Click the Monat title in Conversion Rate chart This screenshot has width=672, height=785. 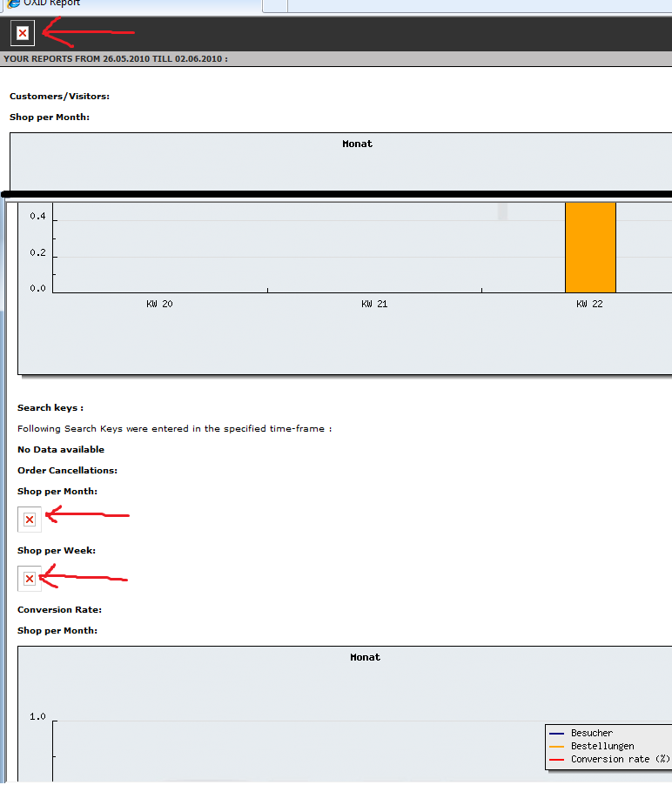click(x=365, y=657)
